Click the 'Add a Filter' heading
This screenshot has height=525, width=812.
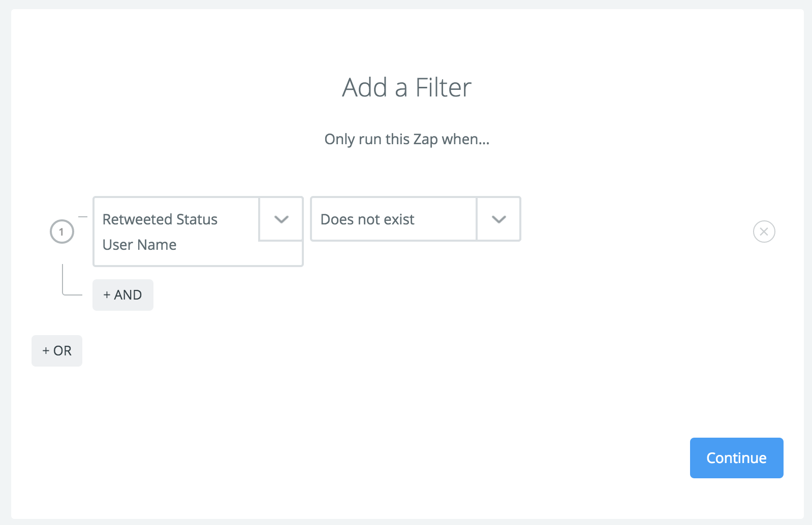407,87
